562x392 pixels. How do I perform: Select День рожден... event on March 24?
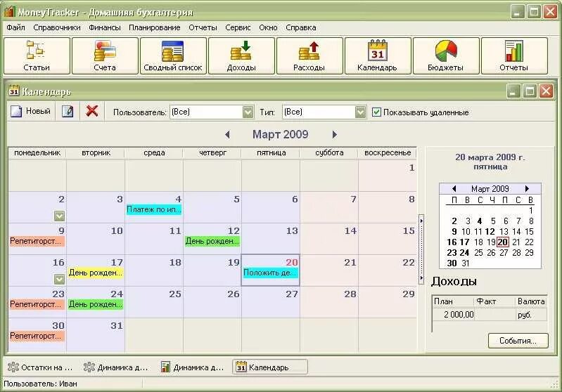coord(96,304)
